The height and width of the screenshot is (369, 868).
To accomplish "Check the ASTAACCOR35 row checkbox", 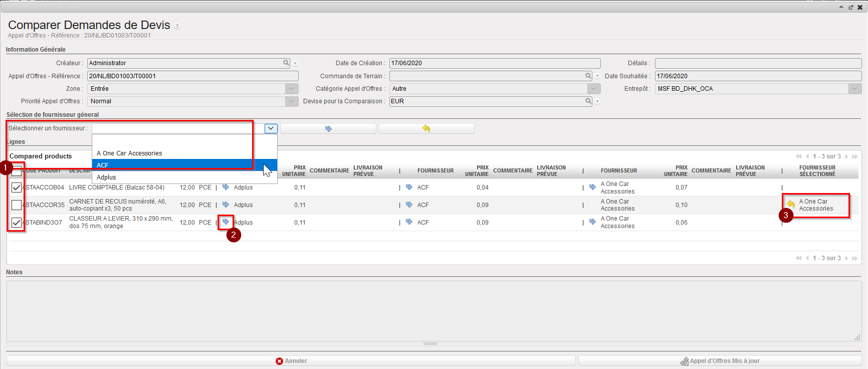I will [x=17, y=205].
